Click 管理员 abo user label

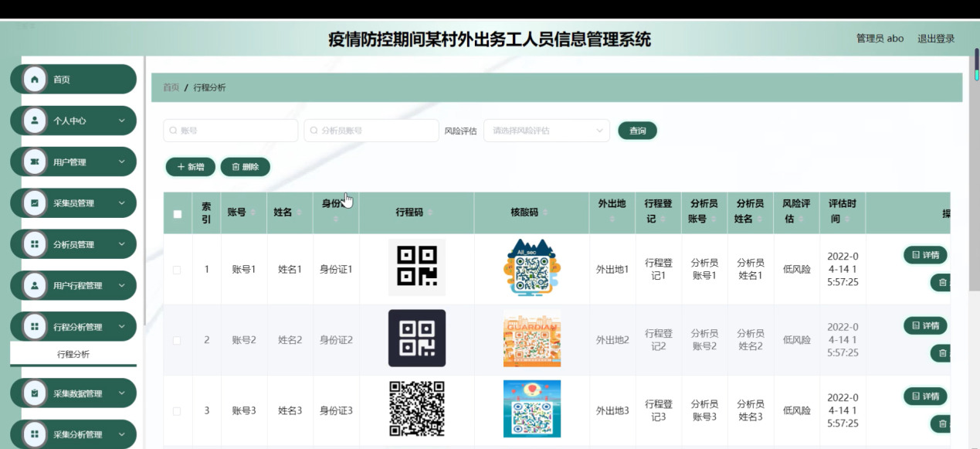[x=880, y=39]
